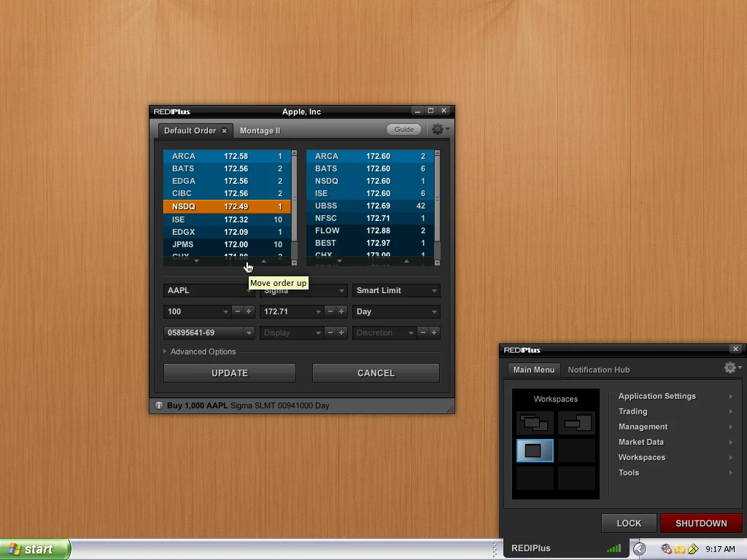The image size is (747, 560).
Task: Click the UPDATE button
Action: [230, 373]
